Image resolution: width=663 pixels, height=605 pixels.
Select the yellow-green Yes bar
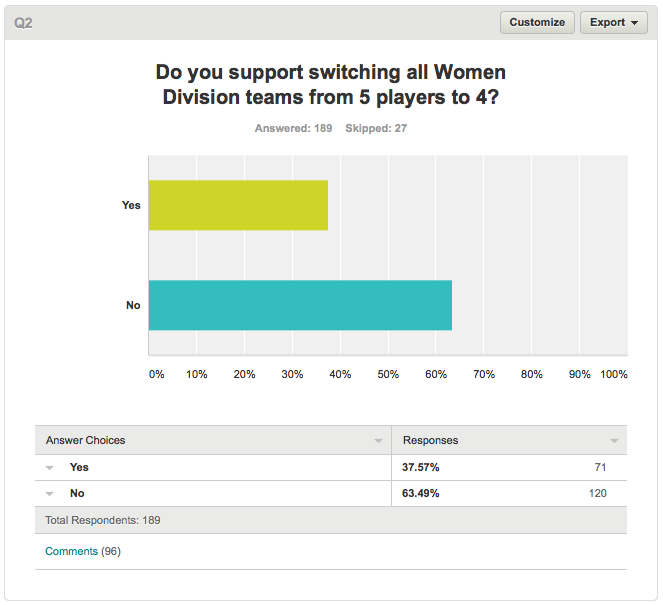click(238, 205)
